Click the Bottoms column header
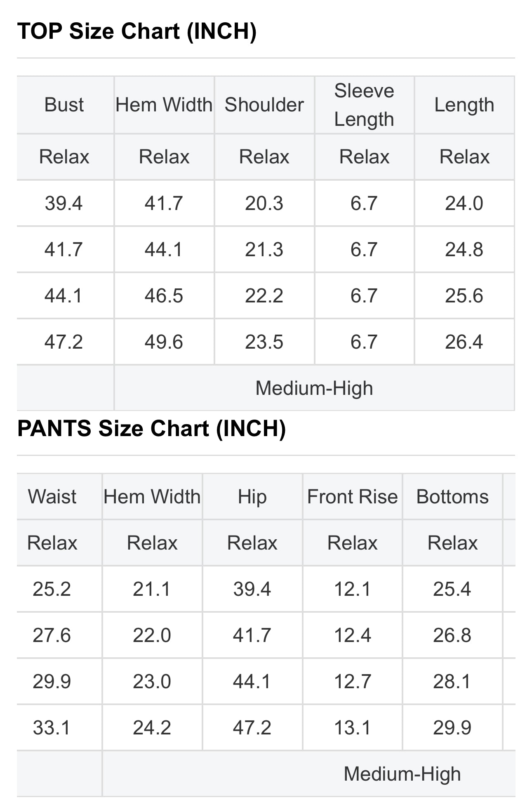Viewport: 532px width, 812px height. (452, 497)
